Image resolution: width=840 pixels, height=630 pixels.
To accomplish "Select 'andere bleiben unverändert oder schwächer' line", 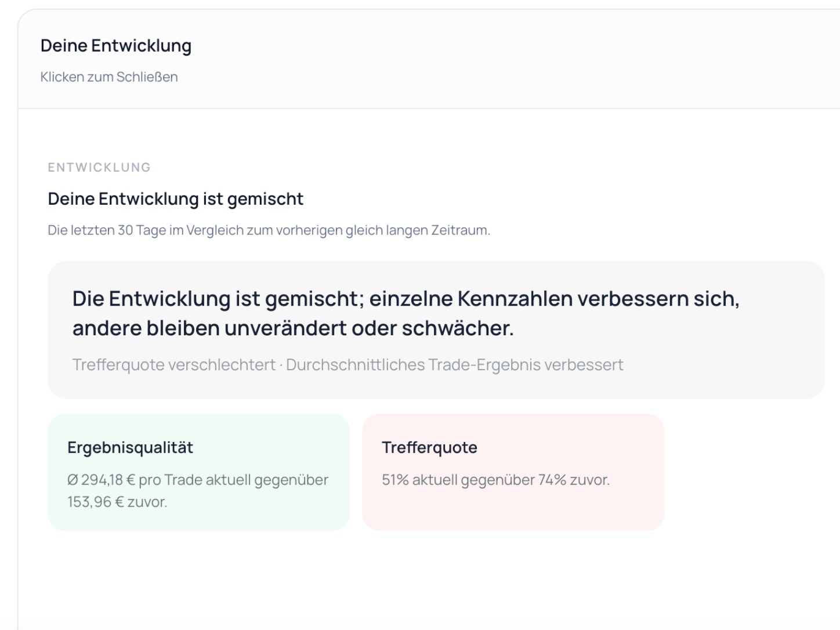I will [x=293, y=328].
